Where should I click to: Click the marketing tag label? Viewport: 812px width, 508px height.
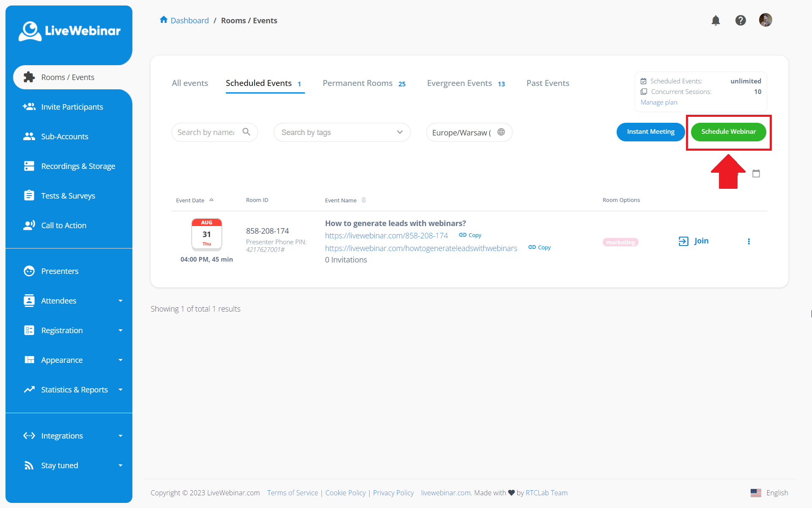(x=620, y=242)
